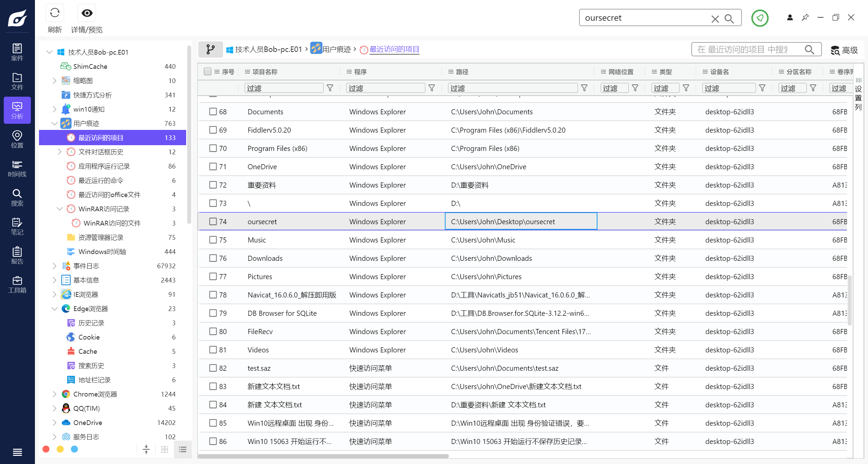Switch to list view with bottom list icon

pyautogui.click(x=183, y=449)
